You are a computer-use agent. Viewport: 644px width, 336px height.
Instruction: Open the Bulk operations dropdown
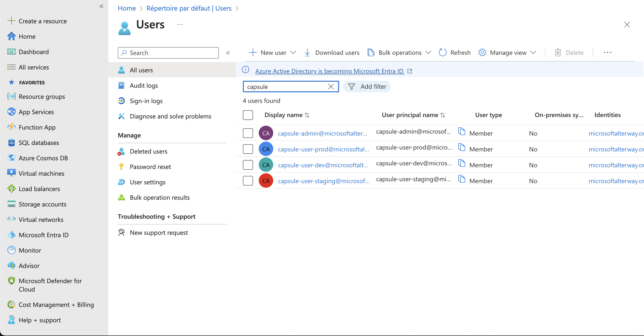pyautogui.click(x=428, y=52)
